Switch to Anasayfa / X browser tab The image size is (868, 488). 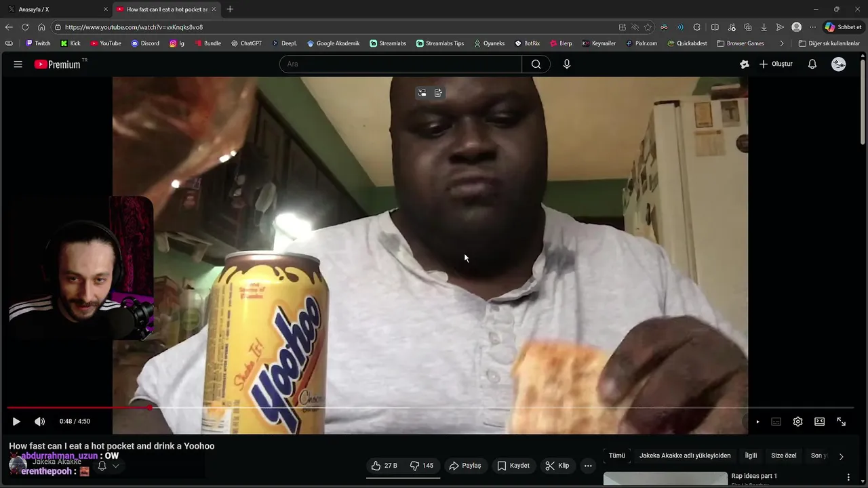57,9
